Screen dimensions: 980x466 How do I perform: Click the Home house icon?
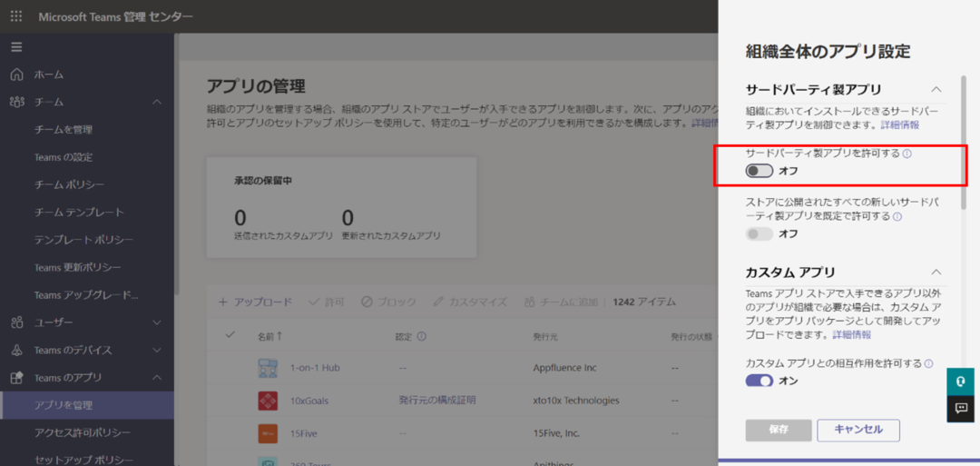click(x=17, y=74)
